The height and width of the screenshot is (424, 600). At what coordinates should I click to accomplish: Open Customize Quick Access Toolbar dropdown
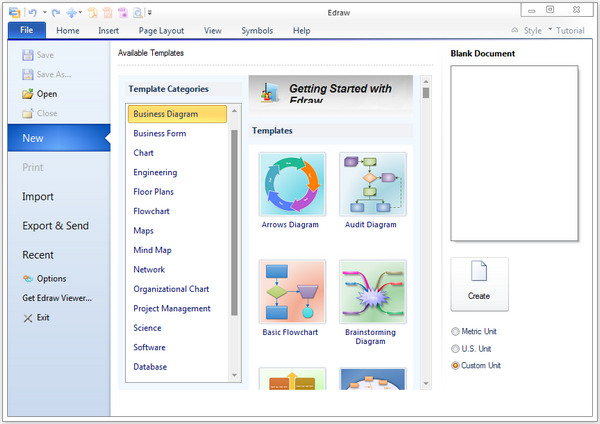pos(150,13)
